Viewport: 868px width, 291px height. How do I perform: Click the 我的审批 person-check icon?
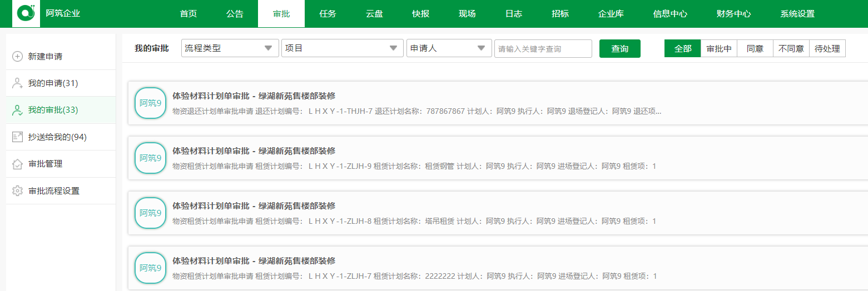click(17, 110)
